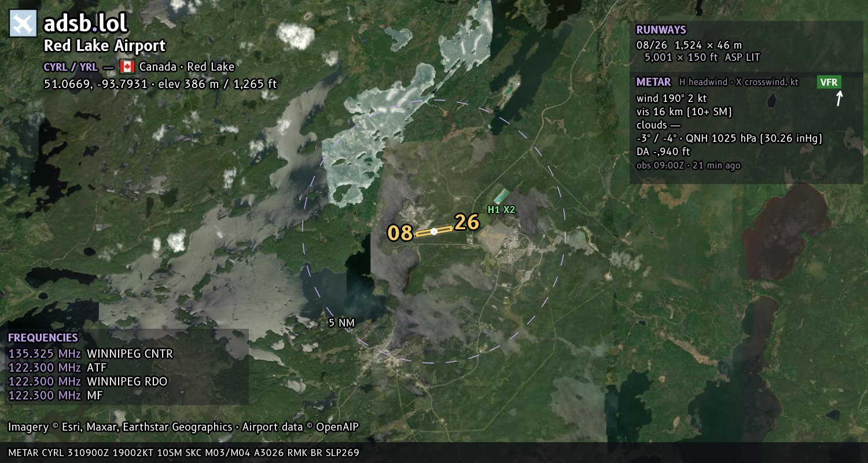Click the white wind direction arrow
This screenshot has width=868, height=463.
839,98
